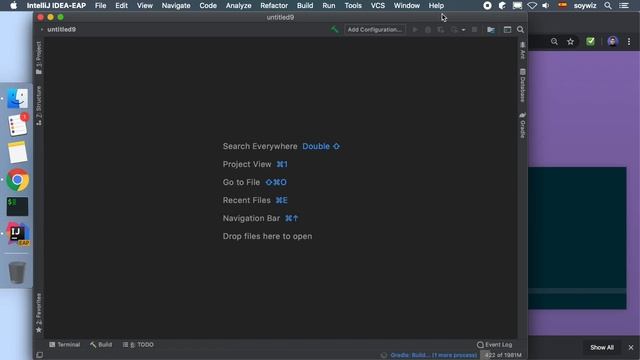Click untitled9 in navigation bar
Screen dimensions: 640x360
[x=61, y=29]
